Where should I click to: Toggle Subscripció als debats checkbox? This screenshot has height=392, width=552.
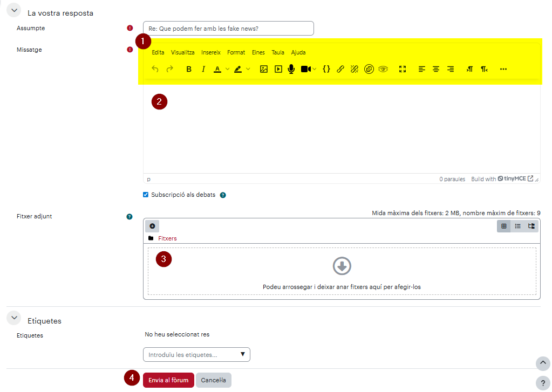[x=146, y=195]
